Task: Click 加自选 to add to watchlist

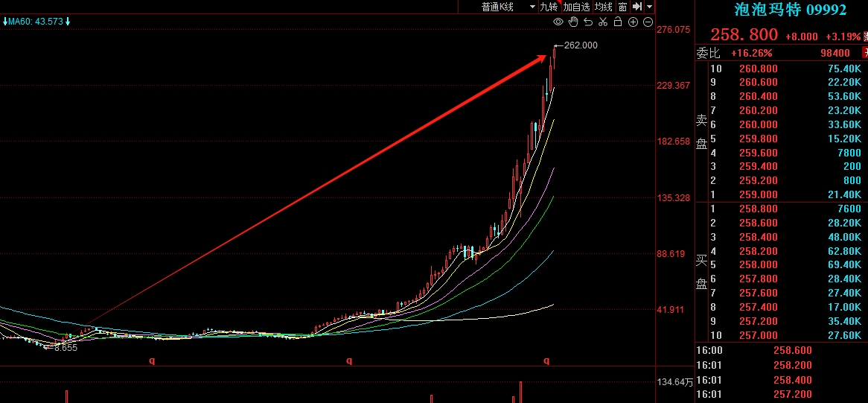Action: [576, 7]
